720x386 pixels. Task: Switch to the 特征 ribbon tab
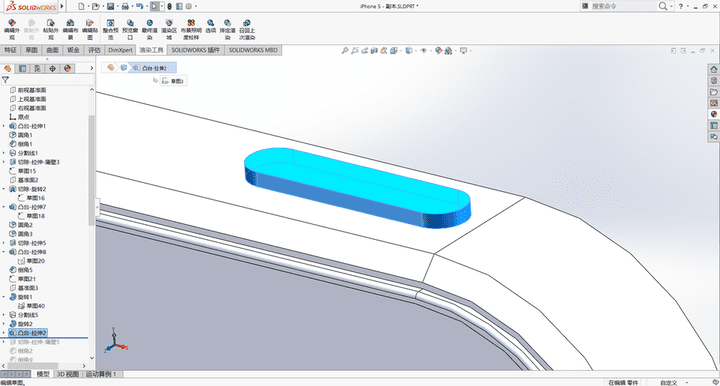click(x=11, y=50)
